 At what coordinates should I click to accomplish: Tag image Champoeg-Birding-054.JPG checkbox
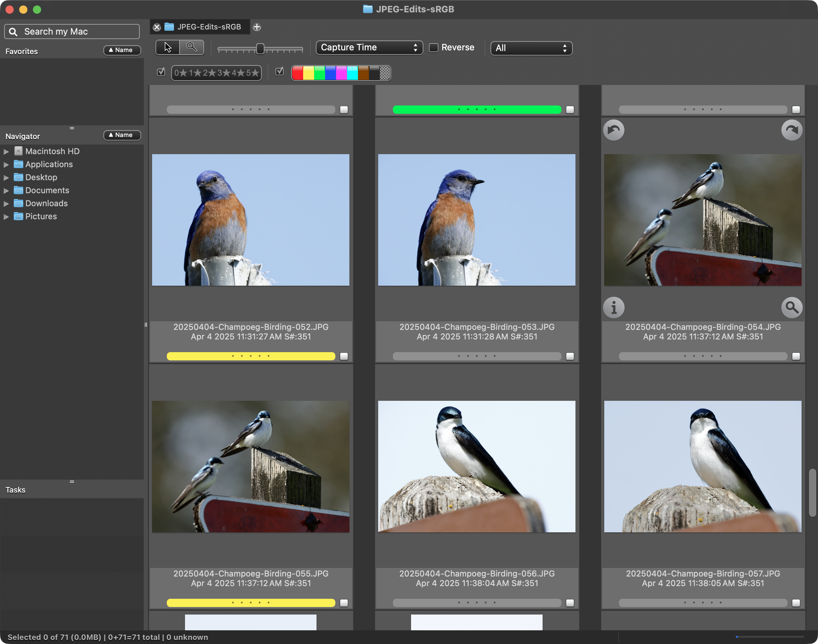click(x=796, y=356)
